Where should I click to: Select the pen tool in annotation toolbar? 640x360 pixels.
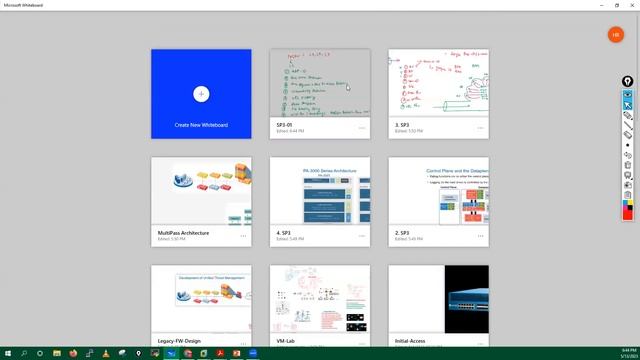(627, 116)
